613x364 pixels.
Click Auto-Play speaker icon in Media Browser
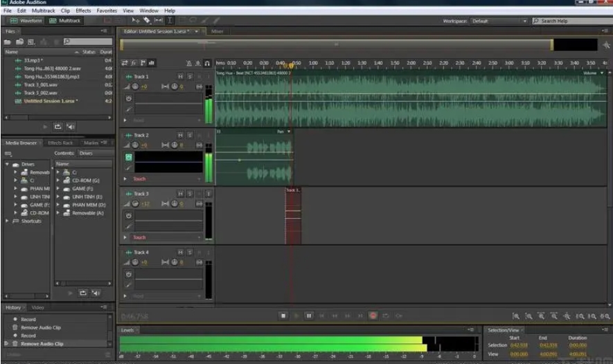(96, 293)
